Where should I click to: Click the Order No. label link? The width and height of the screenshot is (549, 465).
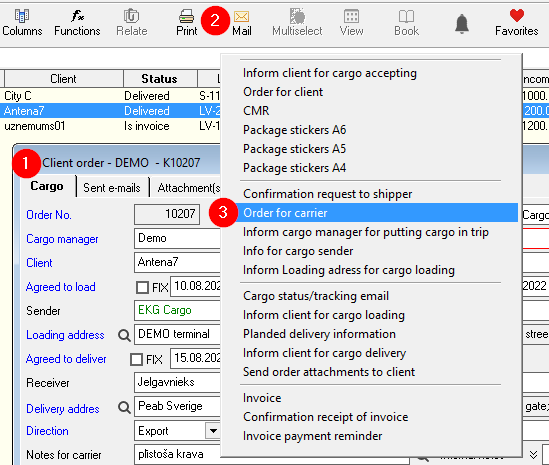[x=49, y=215]
